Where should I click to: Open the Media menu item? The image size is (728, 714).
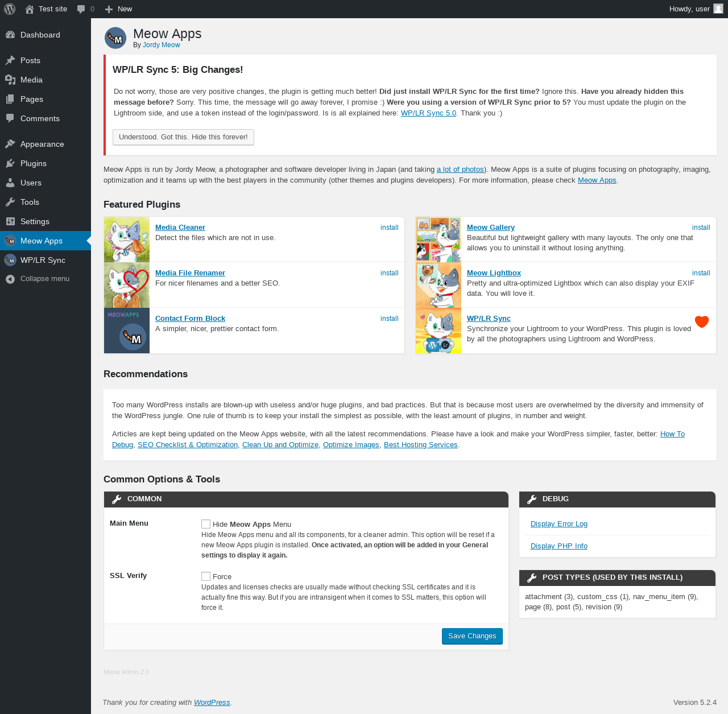[45, 80]
